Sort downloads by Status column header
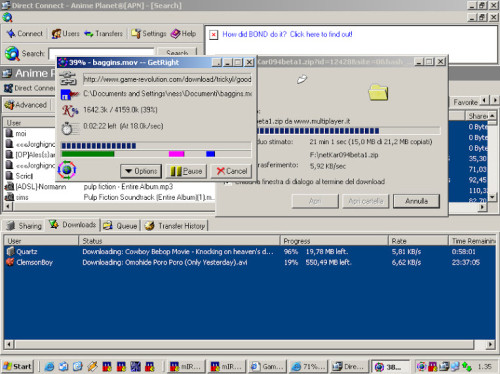500x374 pixels. click(x=179, y=241)
